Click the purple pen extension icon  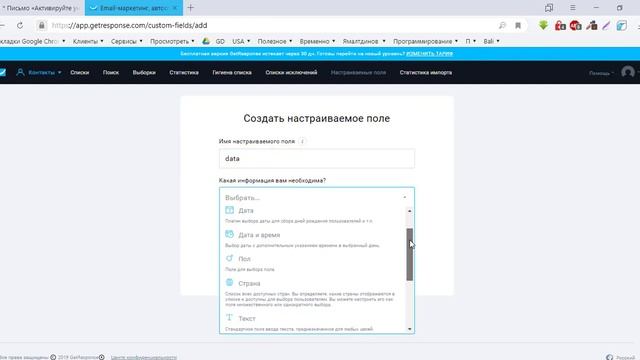pyautogui.click(x=606, y=25)
